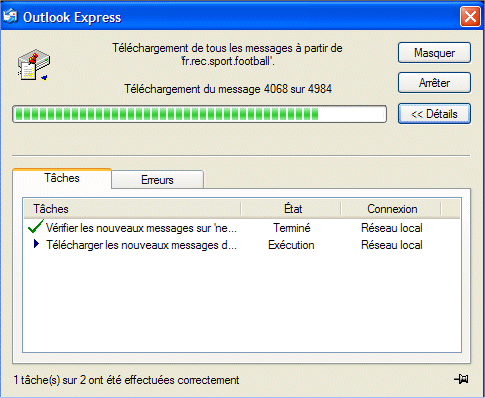
Task: Hide the dialog with Masquer button
Action: pos(434,53)
